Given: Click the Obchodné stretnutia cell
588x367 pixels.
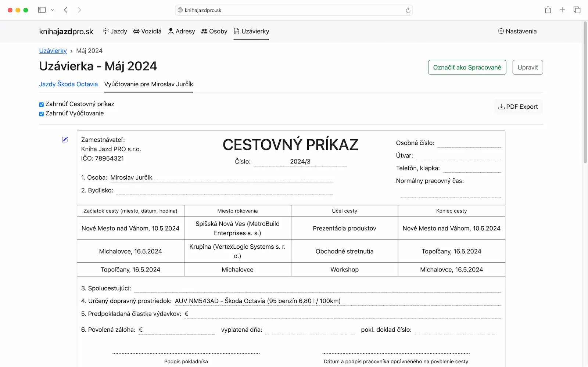Looking at the screenshot, I should [344, 251].
